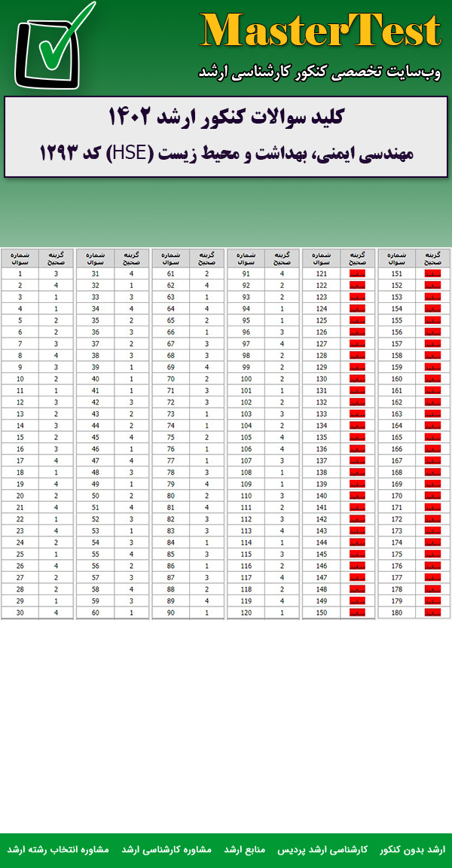Click the question number 100 cell
The height and width of the screenshot is (868, 452).
click(x=246, y=379)
